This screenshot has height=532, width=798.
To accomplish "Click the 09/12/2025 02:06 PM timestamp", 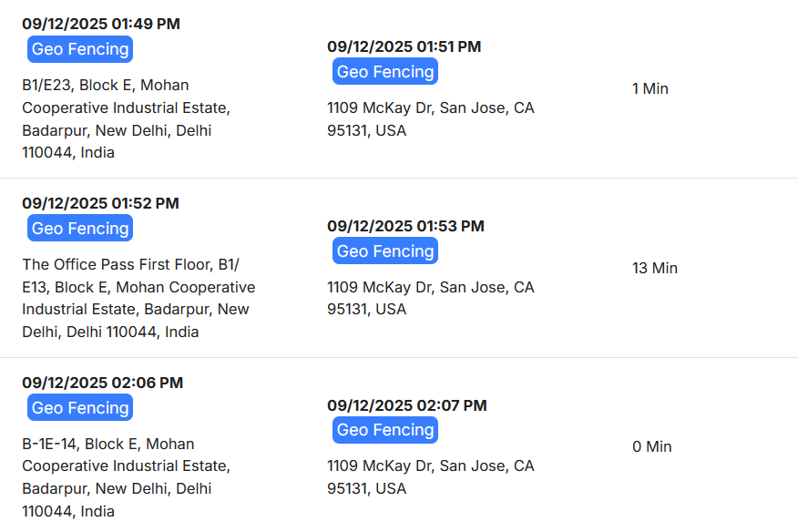I will [102, 383].
